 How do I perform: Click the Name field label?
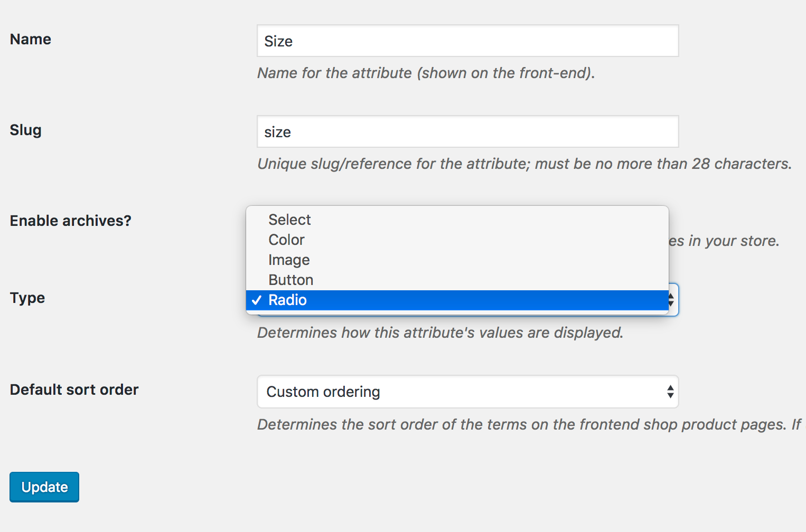(30, 39)
